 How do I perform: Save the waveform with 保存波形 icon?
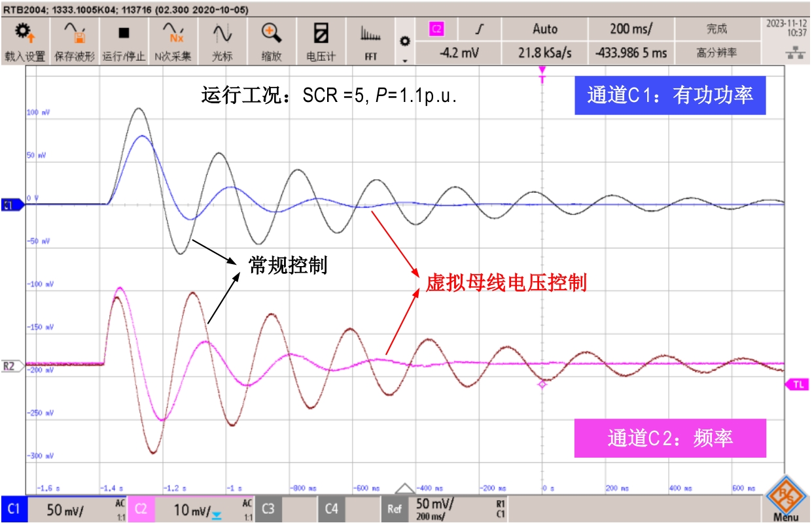click(74, 41)
